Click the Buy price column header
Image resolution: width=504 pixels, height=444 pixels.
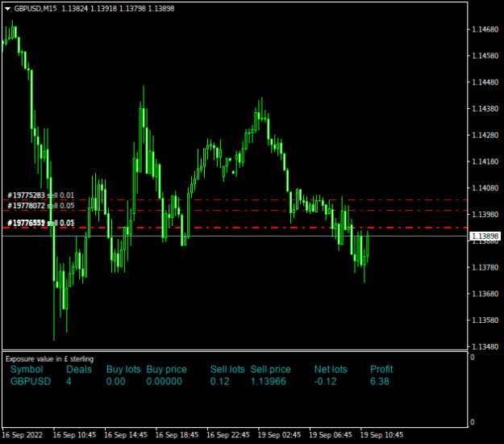tap(166, 370)
